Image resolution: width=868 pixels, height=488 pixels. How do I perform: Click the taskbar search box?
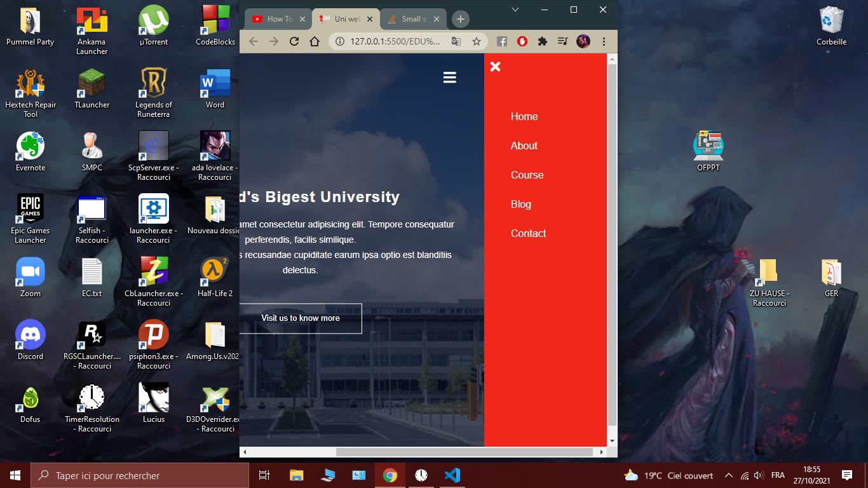[140, 475]
